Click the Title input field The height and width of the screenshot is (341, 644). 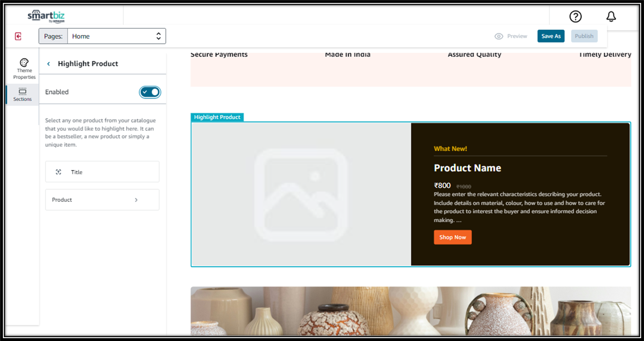(102, 172)
